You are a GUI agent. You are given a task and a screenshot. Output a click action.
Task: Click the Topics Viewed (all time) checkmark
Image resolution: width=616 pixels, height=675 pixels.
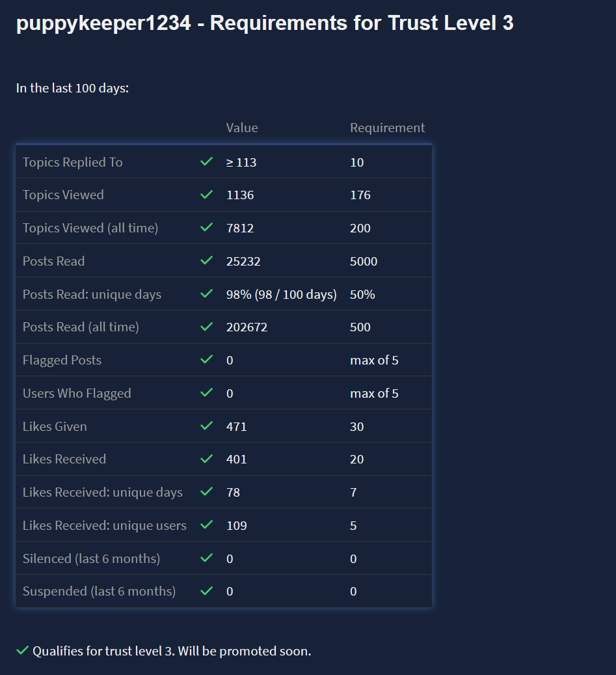(207, 227)
